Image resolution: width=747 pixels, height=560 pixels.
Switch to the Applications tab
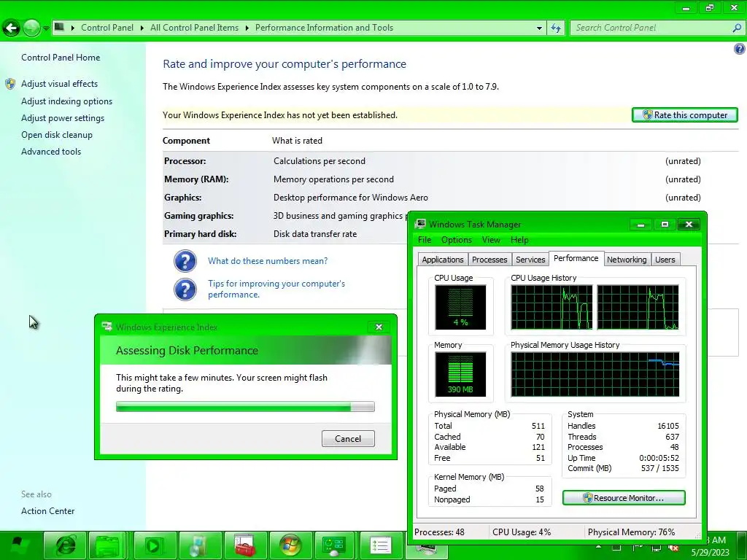pos(443,260)
